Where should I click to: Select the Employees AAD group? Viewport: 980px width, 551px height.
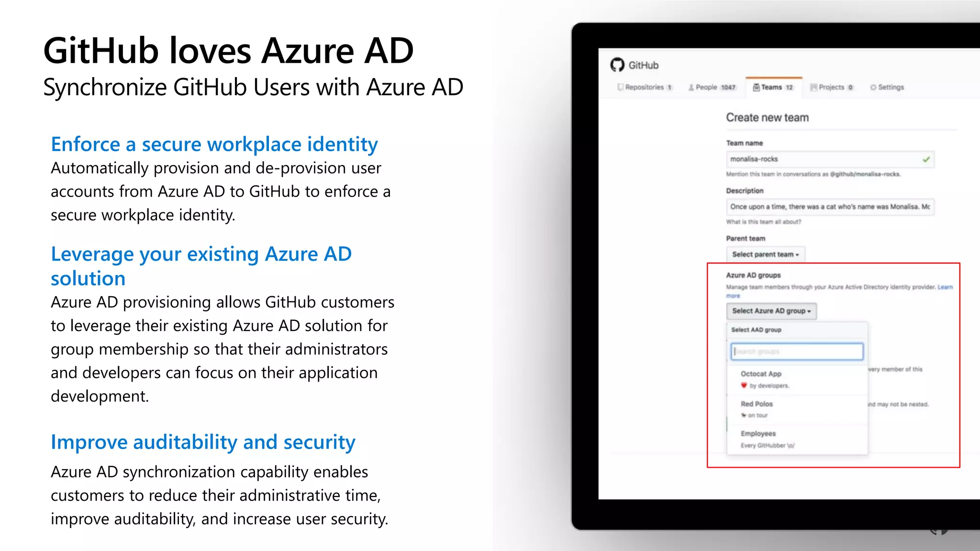pyautogui.click(x=758, y=434)
